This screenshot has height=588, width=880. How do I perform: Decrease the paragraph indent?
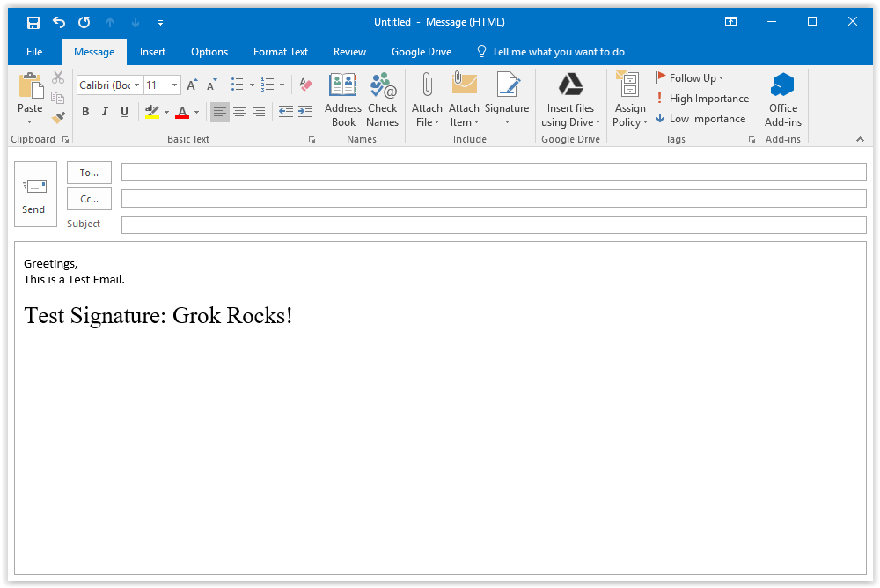286,111
